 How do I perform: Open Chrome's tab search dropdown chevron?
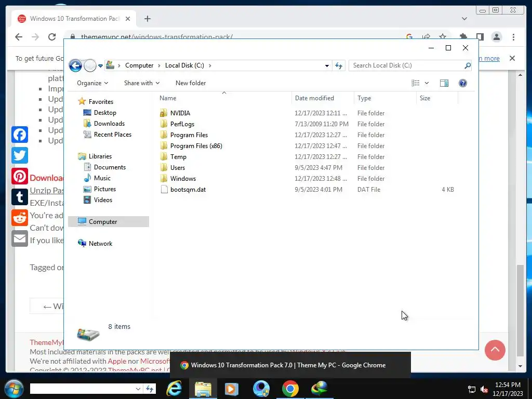(464, 19)
